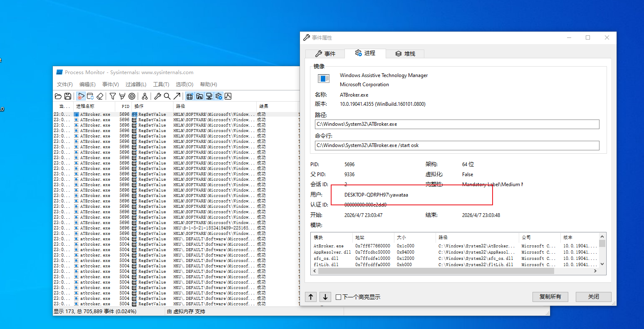This screenshot has height=329, width=644.
Task: Click the PID column header in Process Monitor
Action: (124, 106)
